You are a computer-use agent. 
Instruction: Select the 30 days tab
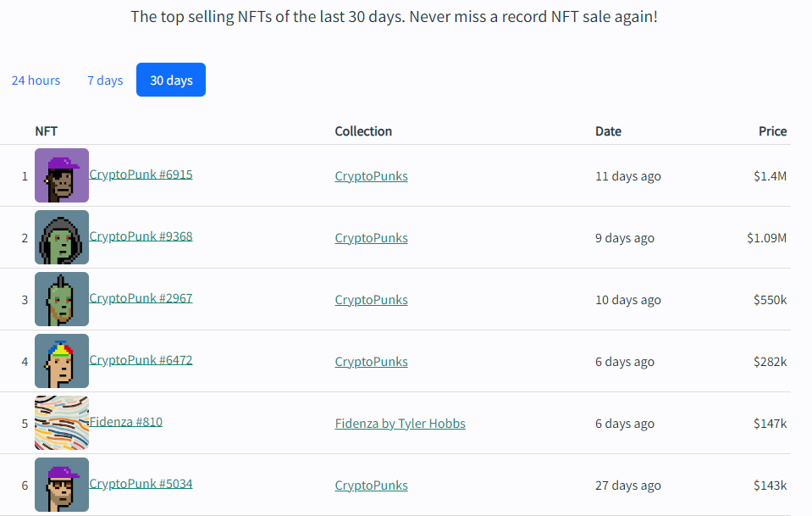[x=171, y=80]
